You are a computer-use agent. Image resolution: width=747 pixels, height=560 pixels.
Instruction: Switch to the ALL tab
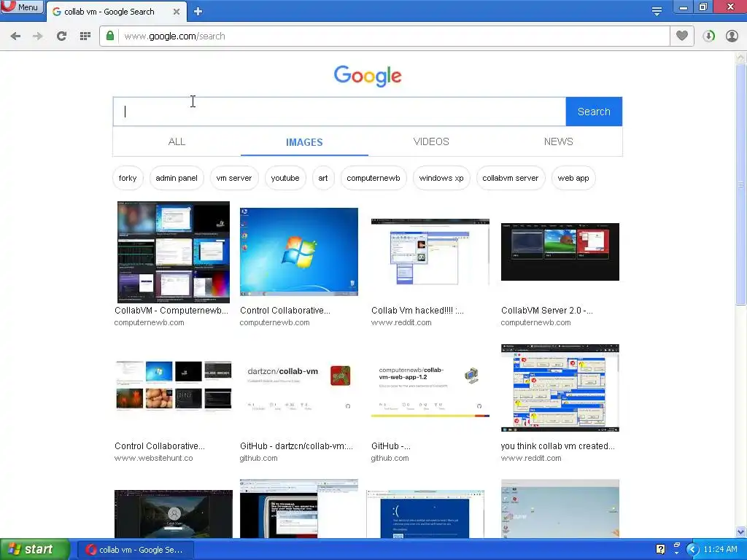point(177,142)
